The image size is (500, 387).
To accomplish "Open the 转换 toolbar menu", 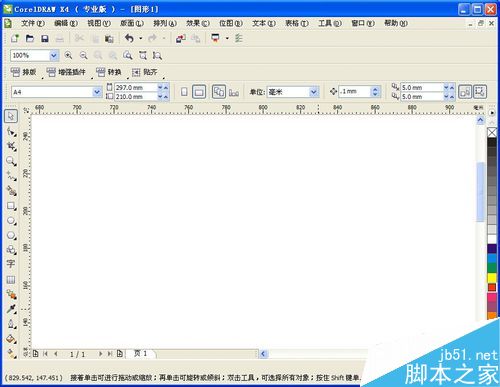I will pos(109,72).
